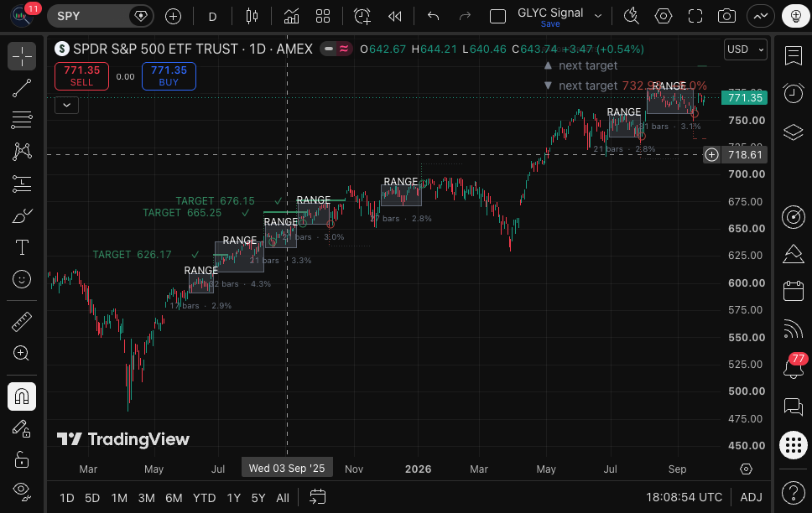Image resolution: width=812 pixels, height=513 pixels.
Task: Lock all drawing tools
Action: tap(22, 459)
